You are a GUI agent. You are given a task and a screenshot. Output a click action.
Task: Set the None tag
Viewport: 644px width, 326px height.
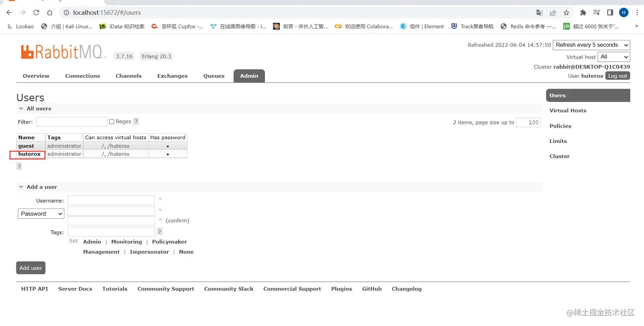coord(187,252)
